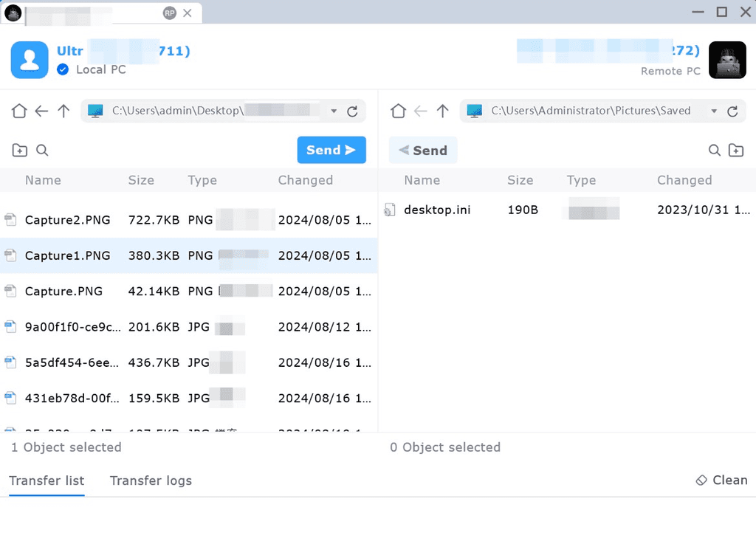Image resolution: width=756 pixels, height=558 pixels.
Task: Create a new folder on the remote PC
Action: click(737, 149)
